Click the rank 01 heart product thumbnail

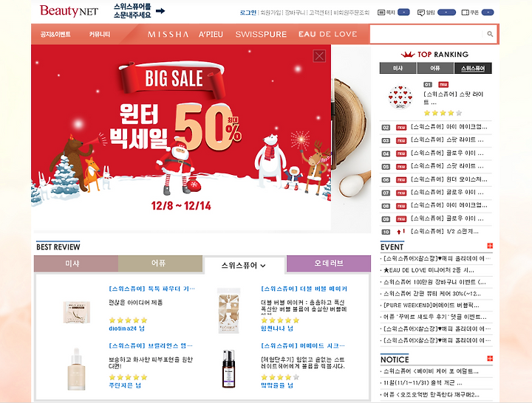tap(400, 97)
